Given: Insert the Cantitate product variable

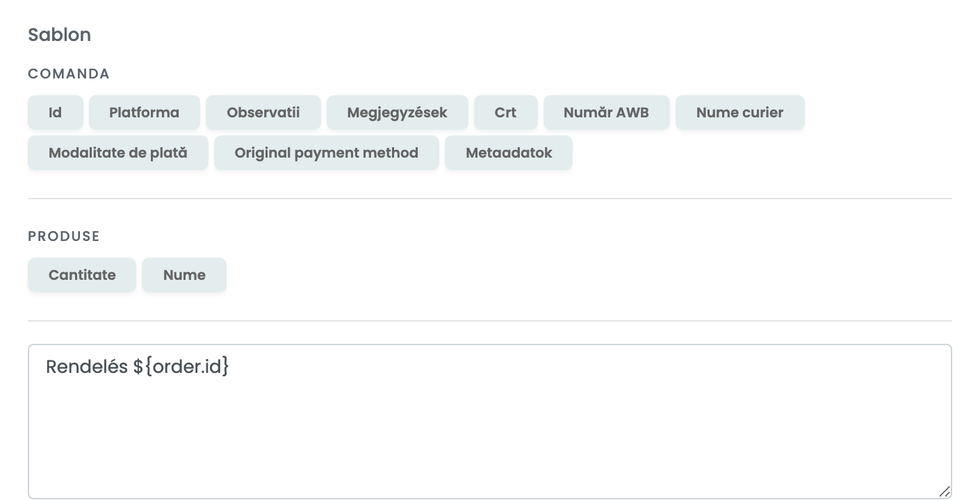Looking at the screenshot, I should 82,275.
